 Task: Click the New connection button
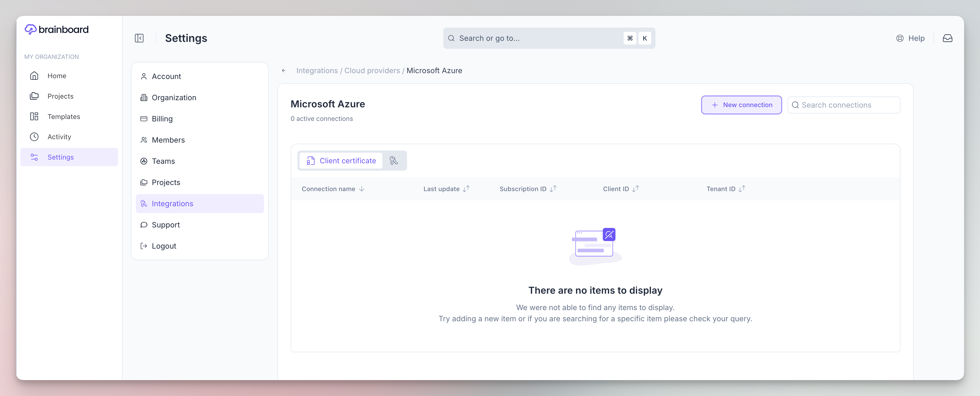[x=741, y=105]
